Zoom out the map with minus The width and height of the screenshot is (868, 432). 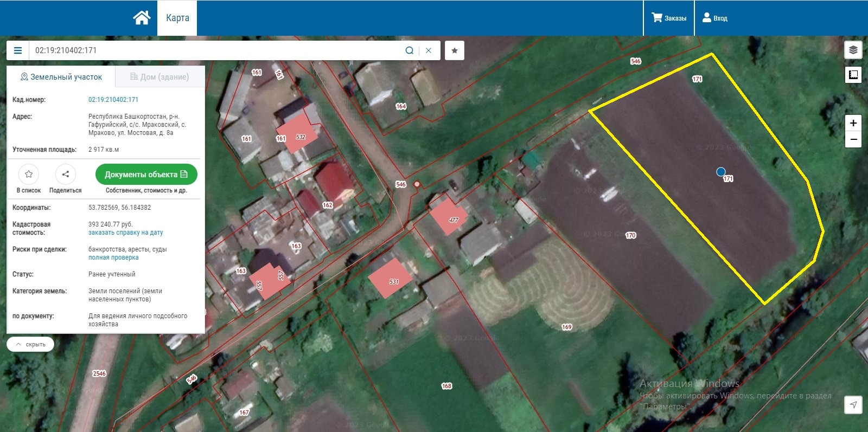pos(853,140)
